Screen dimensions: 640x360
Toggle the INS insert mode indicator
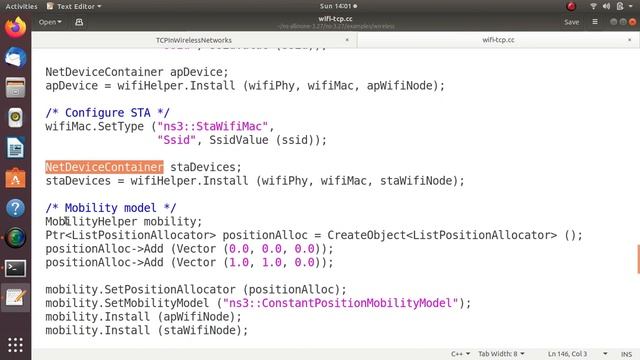pos(626,354)
